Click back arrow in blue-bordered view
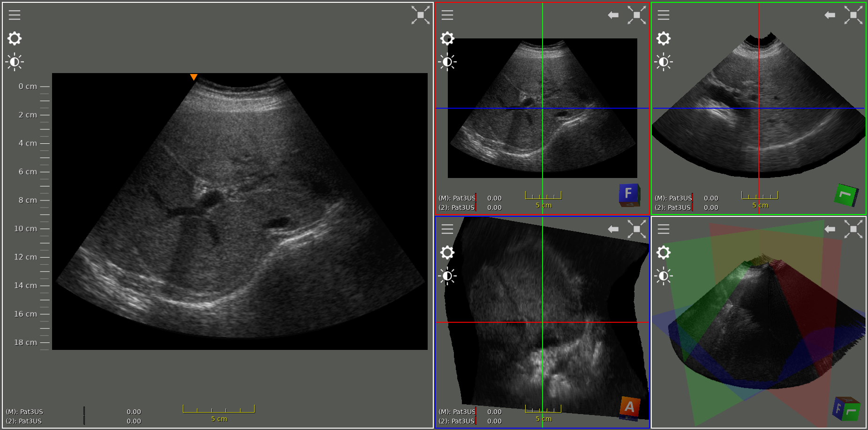This screenshot has width=868, height=430. tap(613, 229)
